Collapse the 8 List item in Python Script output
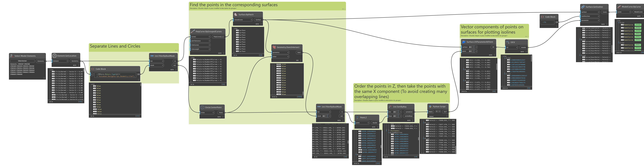The height and width of the screenshot is (166, 644). [x=424, y=123]
